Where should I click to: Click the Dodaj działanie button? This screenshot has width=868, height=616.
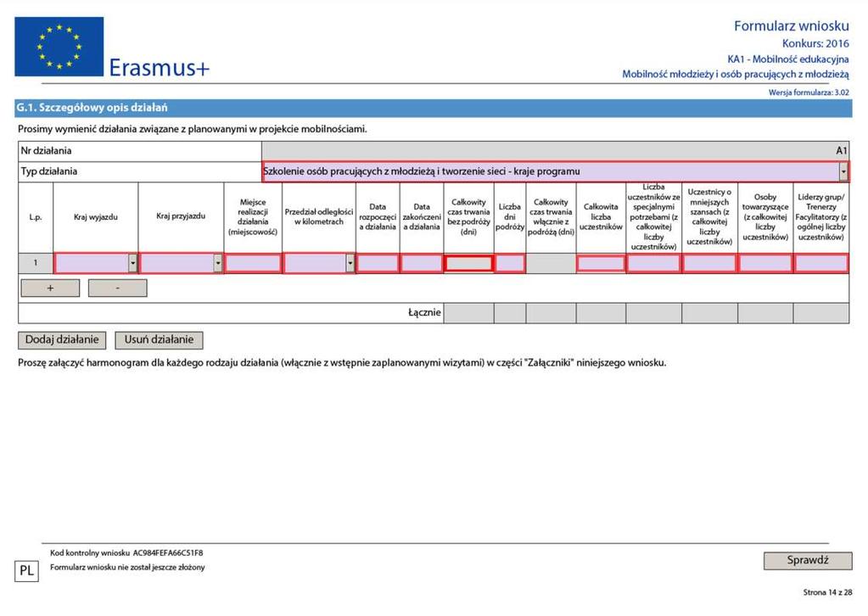click(x=62, y=340)
